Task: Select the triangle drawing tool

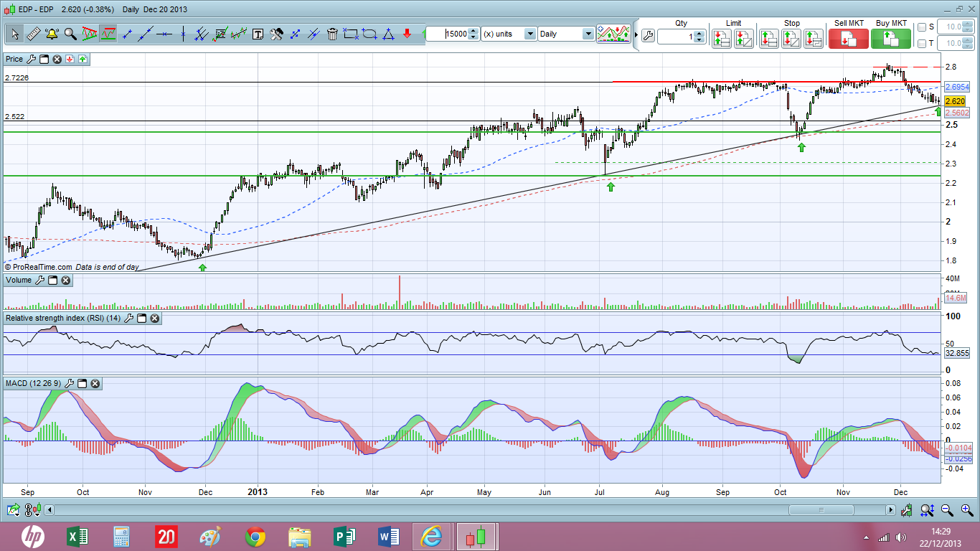Action: click(x=388, y=34)
